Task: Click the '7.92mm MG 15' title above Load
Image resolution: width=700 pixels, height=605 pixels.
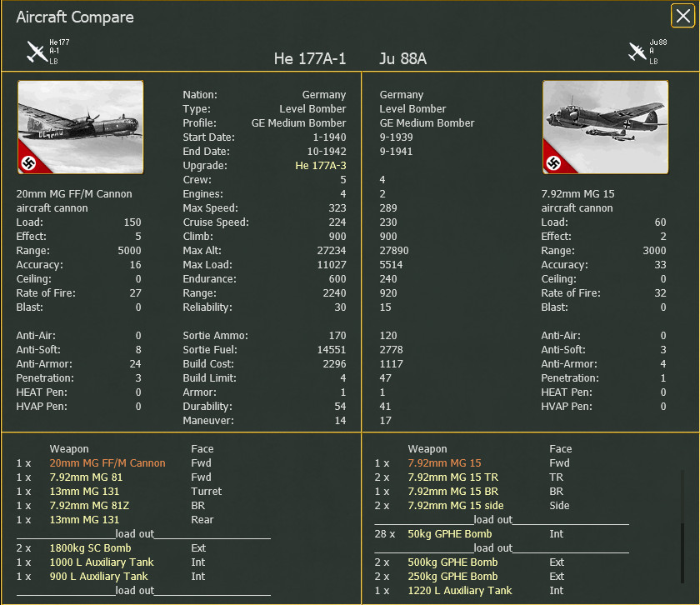Action: [x=577, y=194]
